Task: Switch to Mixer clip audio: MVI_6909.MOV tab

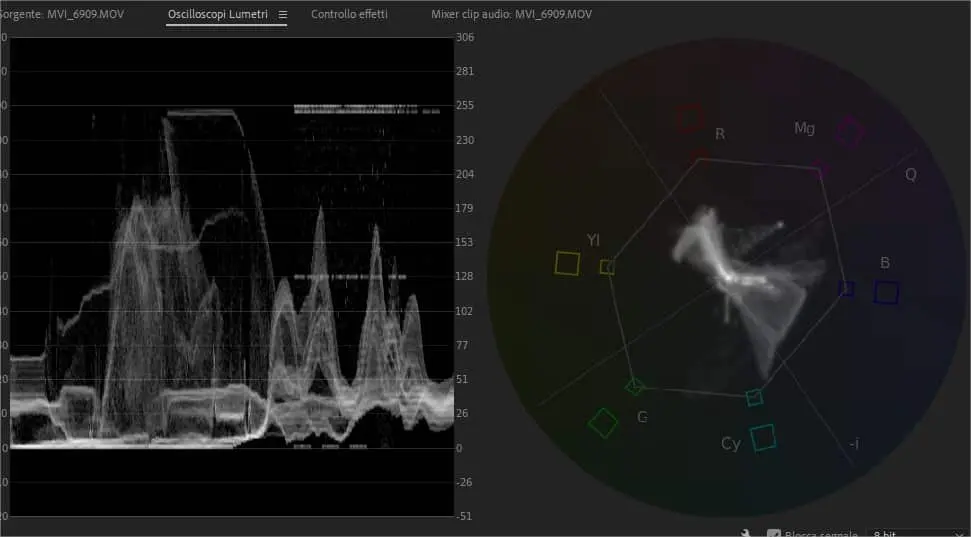Action: tap(512, 14)
